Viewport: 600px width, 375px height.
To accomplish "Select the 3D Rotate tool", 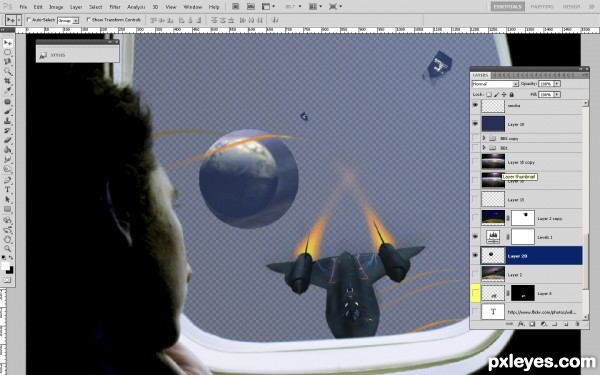I will [x=7, y=220].
